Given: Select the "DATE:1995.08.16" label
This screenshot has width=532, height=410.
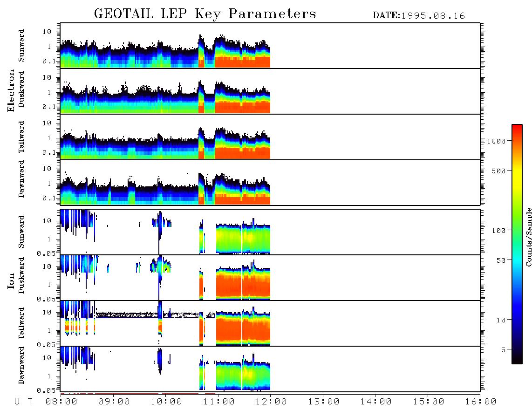Looking at the screenshot, I should click(419, 16).
